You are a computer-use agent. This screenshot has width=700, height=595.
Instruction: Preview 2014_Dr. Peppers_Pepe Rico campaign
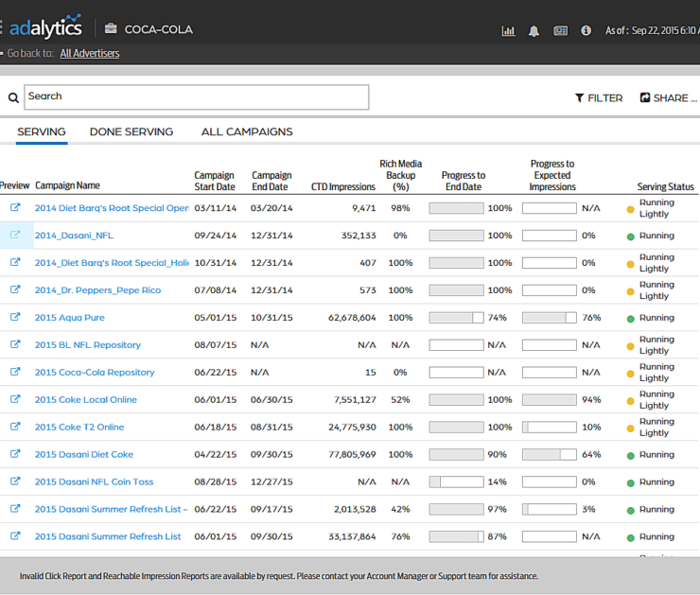click(x=15, y=289)
